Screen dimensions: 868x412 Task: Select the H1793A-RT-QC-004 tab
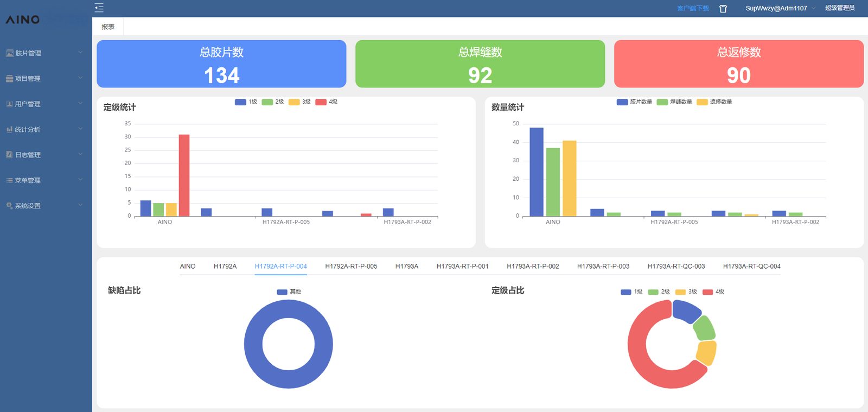pos(752,267)
